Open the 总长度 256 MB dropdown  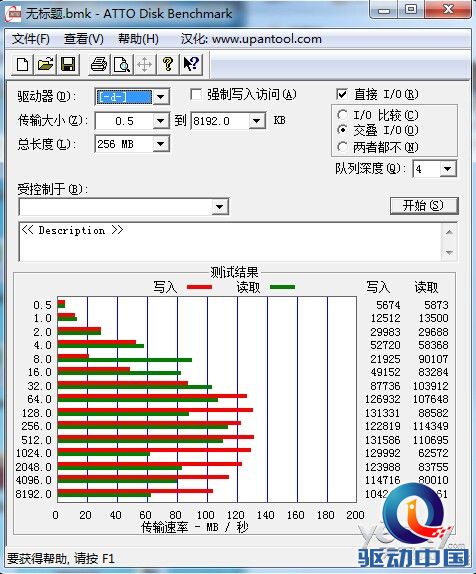pyautogui.click(x=160, y=144)
